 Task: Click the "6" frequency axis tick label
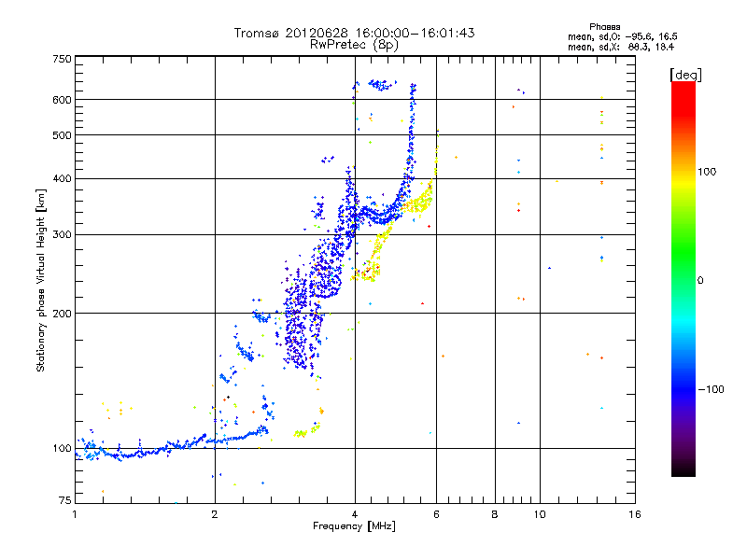click(436, 514)
